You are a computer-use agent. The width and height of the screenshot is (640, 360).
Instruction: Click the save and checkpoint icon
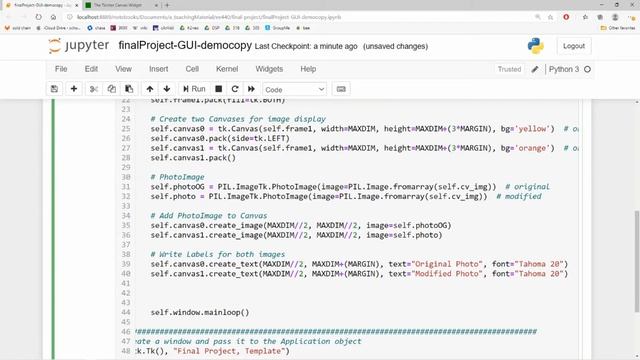[54, 89]
